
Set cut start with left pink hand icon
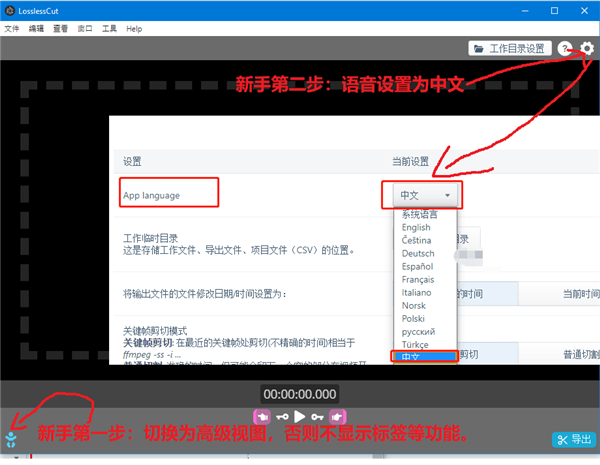coord(262,417)
